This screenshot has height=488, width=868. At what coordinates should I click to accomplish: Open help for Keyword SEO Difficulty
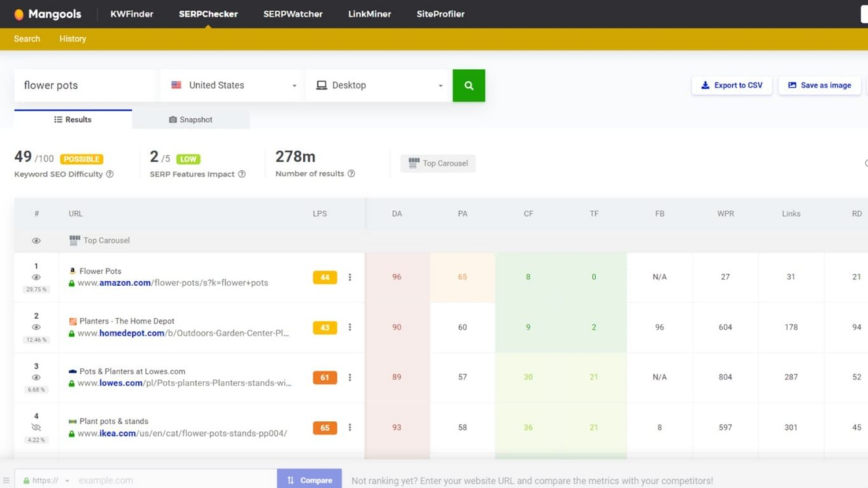tap(110, 174)
